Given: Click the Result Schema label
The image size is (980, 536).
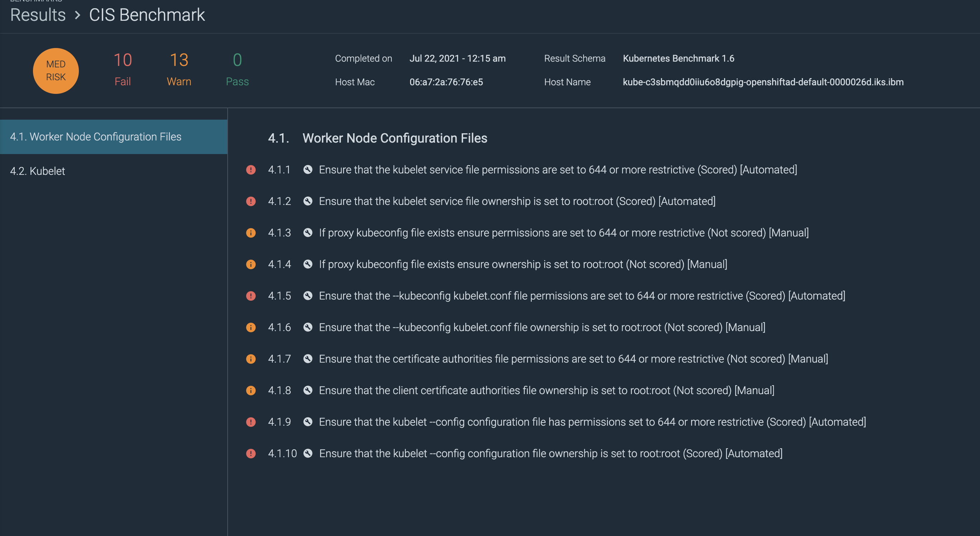Looking at the screenshot, I should [x=575, y=58].
